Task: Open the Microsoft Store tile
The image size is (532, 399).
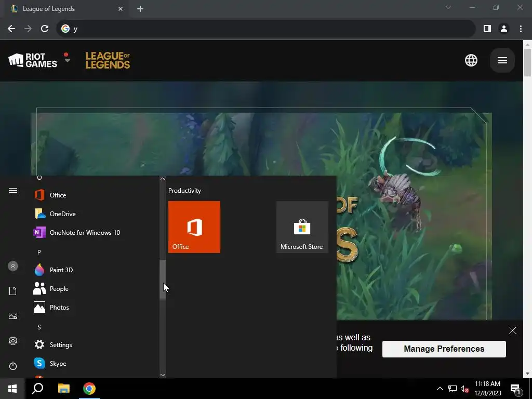Action: point(302,227)
